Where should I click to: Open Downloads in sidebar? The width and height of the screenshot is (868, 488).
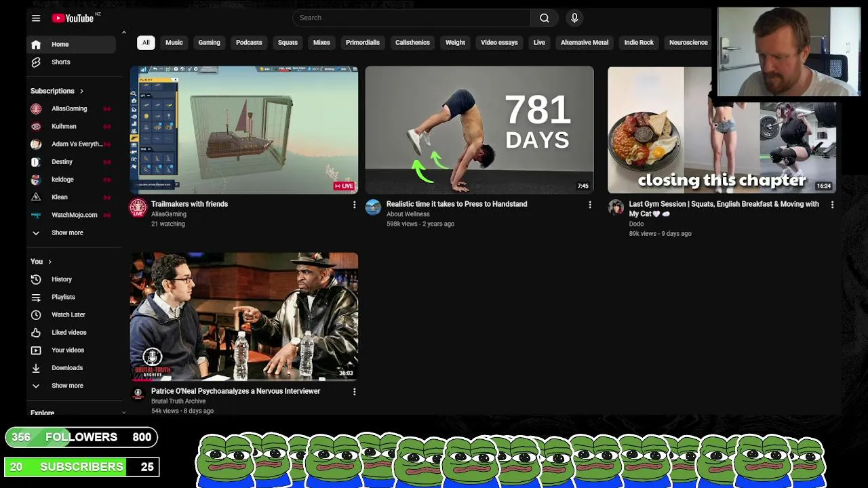click(71, 367)
